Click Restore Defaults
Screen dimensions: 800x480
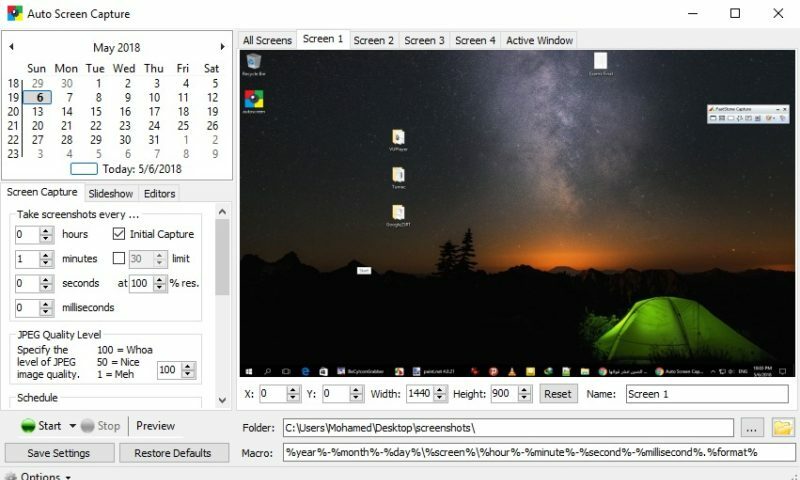(x=173, y=453)
